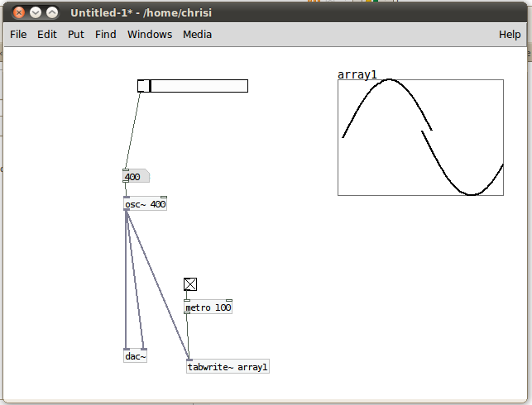This screenshot has height=405, width=532.
Task: Select the cable from metro to tabwrite~
Action: click(188, 336)
